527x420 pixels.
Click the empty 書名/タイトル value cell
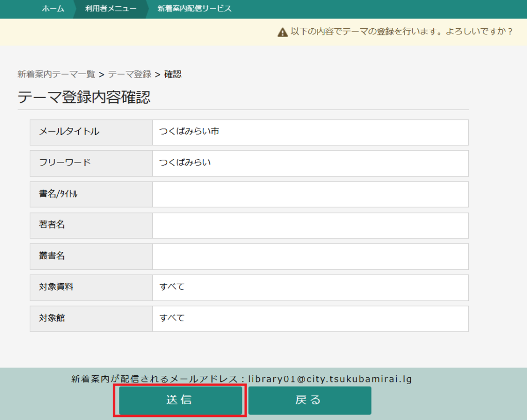pyautogui.click(x=310, y=194)
